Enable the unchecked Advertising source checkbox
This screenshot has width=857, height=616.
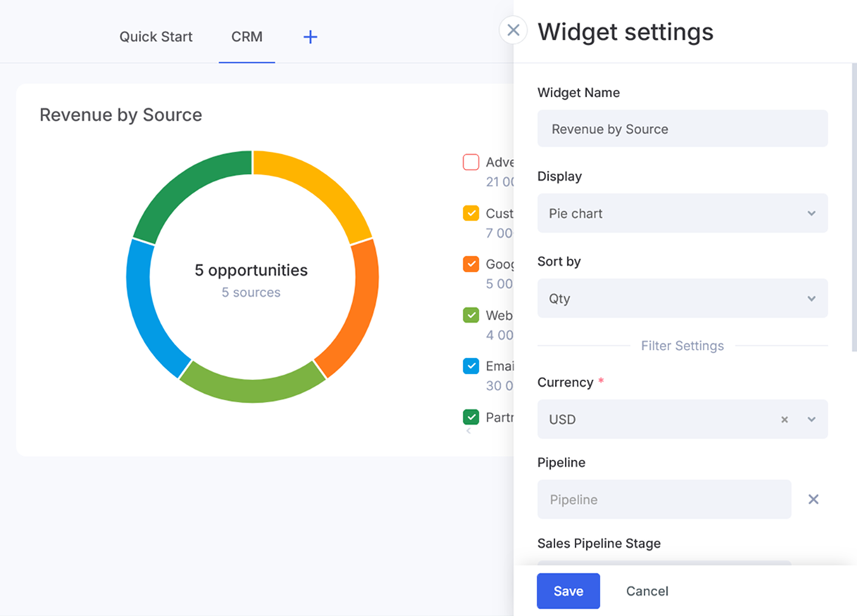click(x=471, y=162)
